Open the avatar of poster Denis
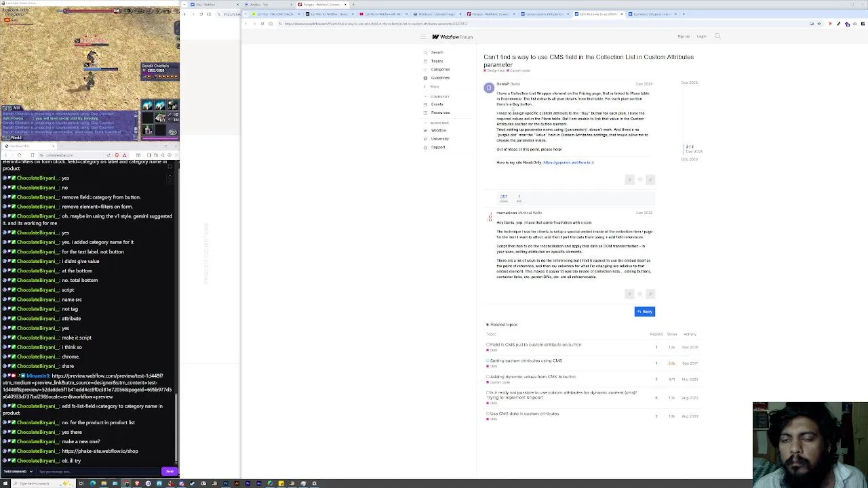This screenshot has width=868, height=488. point(489,87)
